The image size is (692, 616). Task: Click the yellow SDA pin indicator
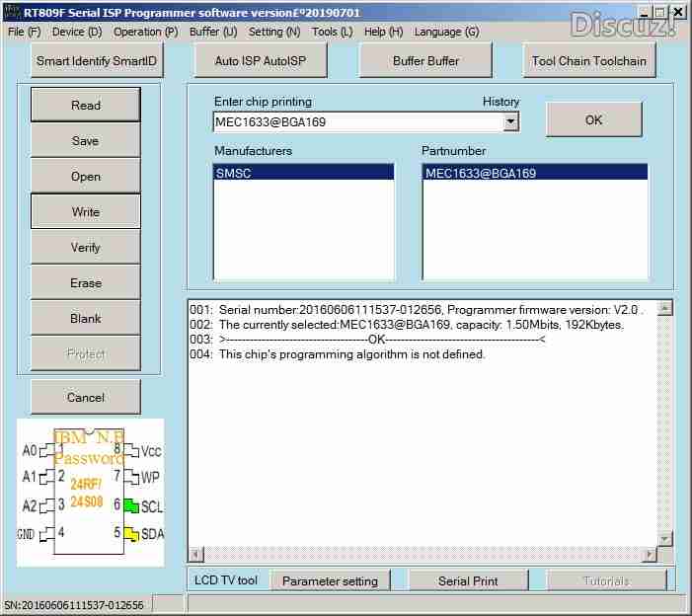pyautogui.click(x=131, y=534)
